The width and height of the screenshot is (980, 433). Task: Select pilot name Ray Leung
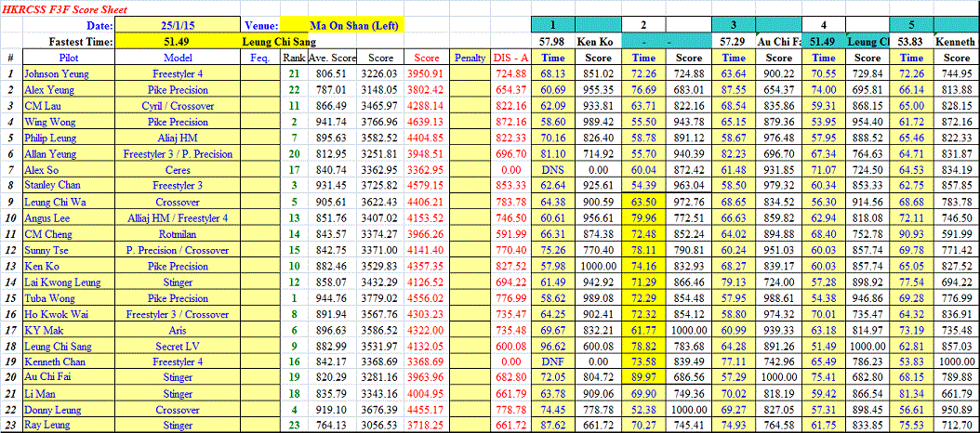click(x=46, y=425)
